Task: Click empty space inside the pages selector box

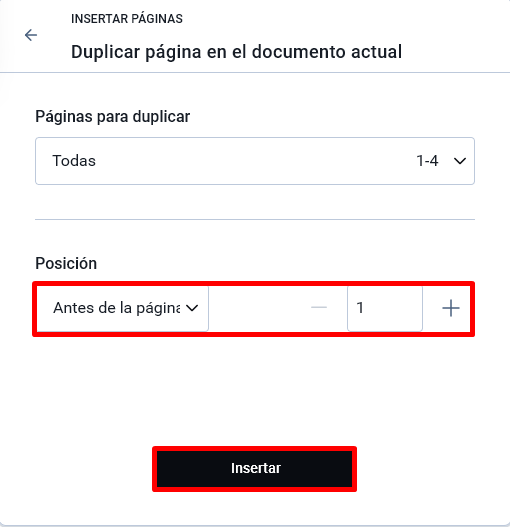Action: (252, 161)
